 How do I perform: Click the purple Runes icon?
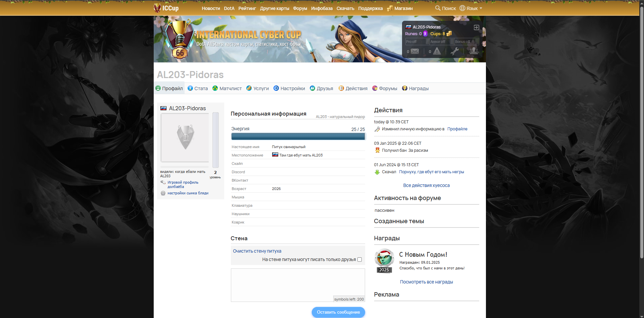tap(425, 34)
